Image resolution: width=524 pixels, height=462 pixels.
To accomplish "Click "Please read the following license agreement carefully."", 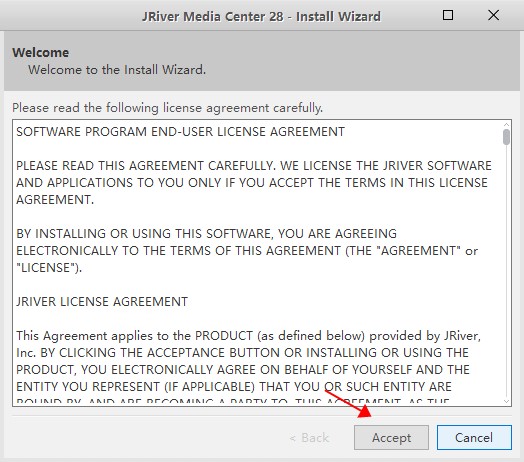I will (x=167, y=108).
